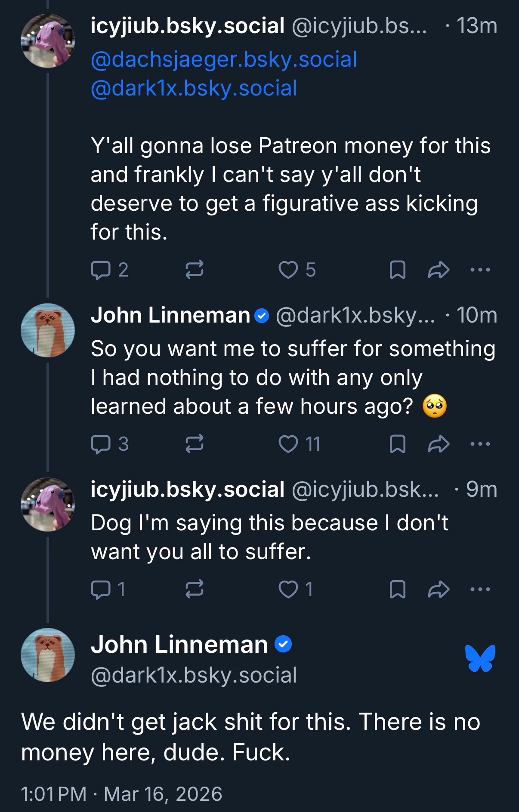Screen dimensions: 519x812
Task: Like the post with 5 likes
Action: tap(287, 270)
